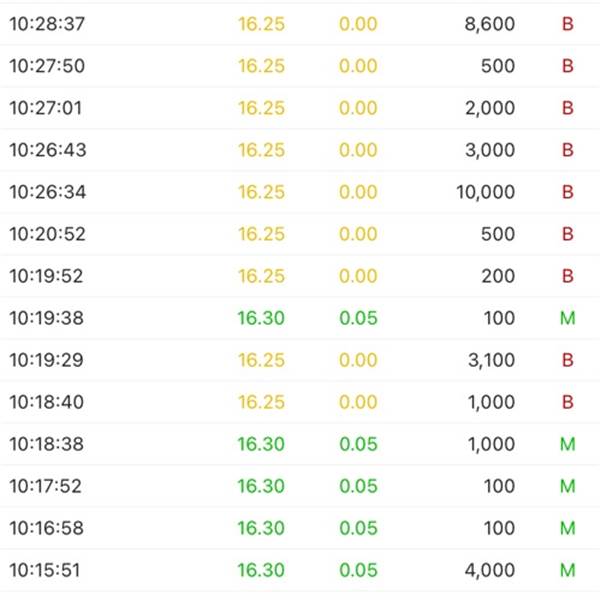600x600 pixels.
Task: Click the M marker on the 10:18:38 row
Action: tap(568, 444)
